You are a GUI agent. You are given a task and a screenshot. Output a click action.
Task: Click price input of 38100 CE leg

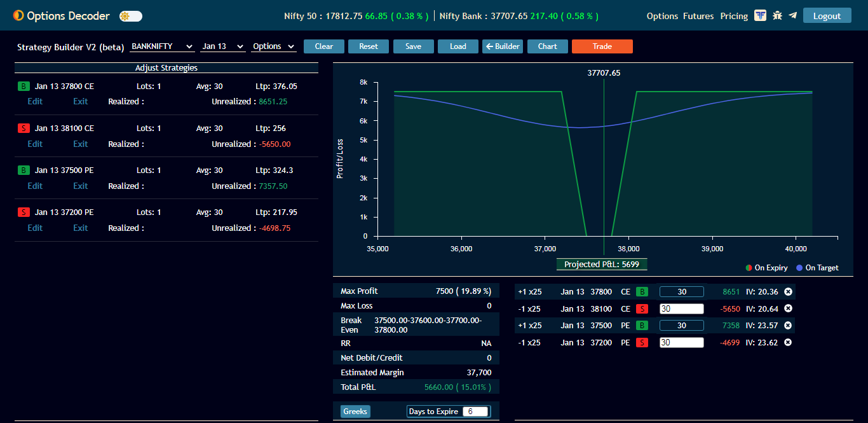[682, 309]
